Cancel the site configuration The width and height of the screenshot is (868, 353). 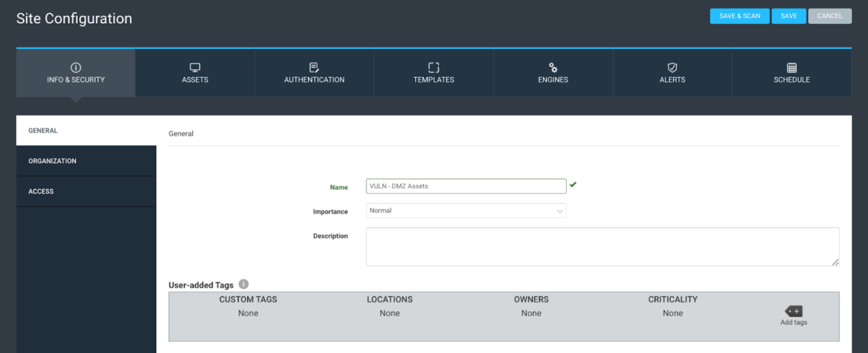point(829,16)
